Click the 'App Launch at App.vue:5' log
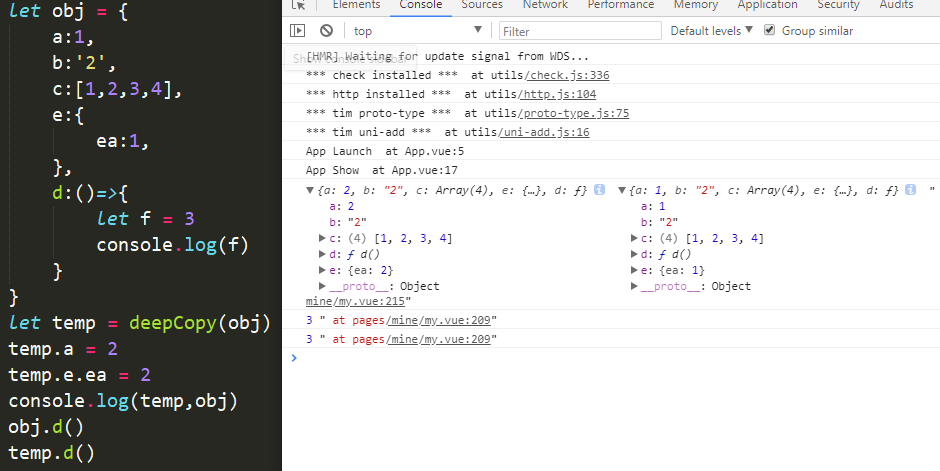 tap(385, 151)
